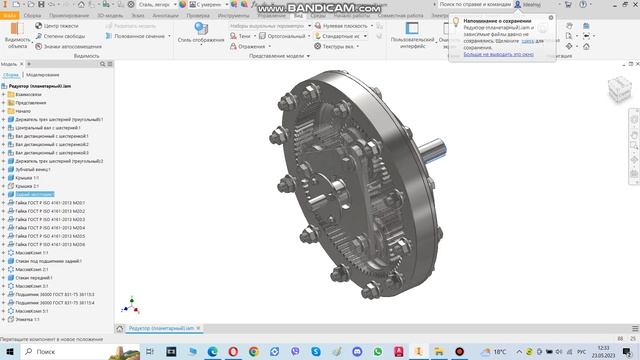Click the ViewCube in the viewport
The width and height of the screenshot is (640, 360).
tap(619, 89)
